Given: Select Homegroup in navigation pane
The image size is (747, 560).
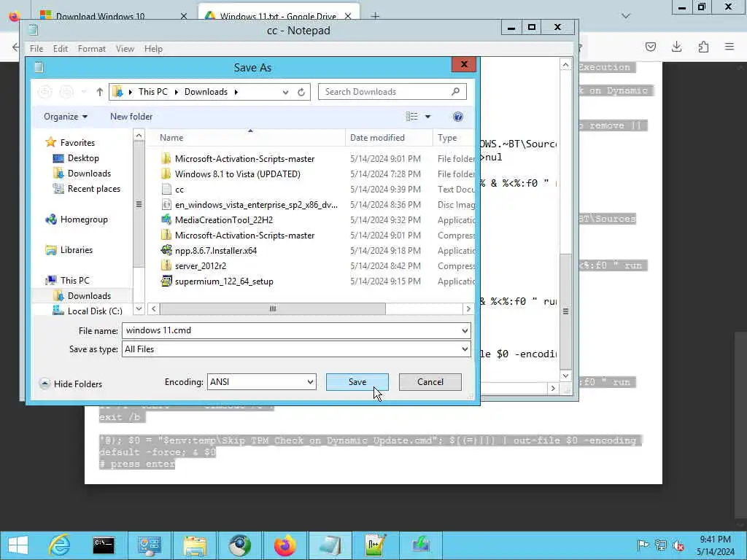Looking at the screenshot, I should 84,219.
